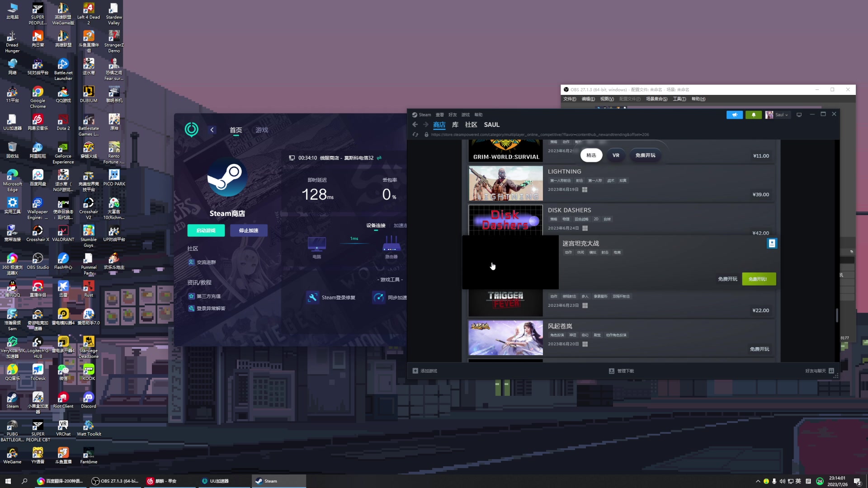Reload the Steam store page
Screen dimensions: 868x488
[415, 135]
